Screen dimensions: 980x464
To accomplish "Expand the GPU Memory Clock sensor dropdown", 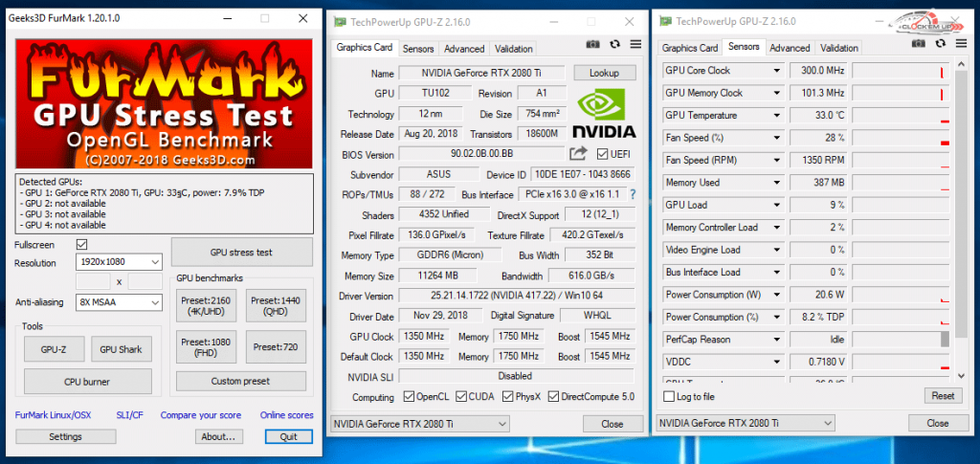I will click(777, 93).
